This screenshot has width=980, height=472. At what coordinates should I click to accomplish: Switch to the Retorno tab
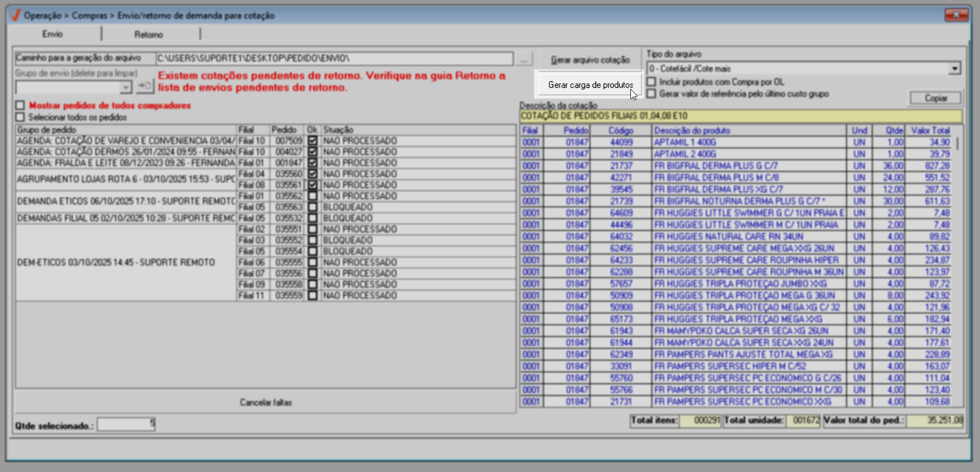(149, 34)
